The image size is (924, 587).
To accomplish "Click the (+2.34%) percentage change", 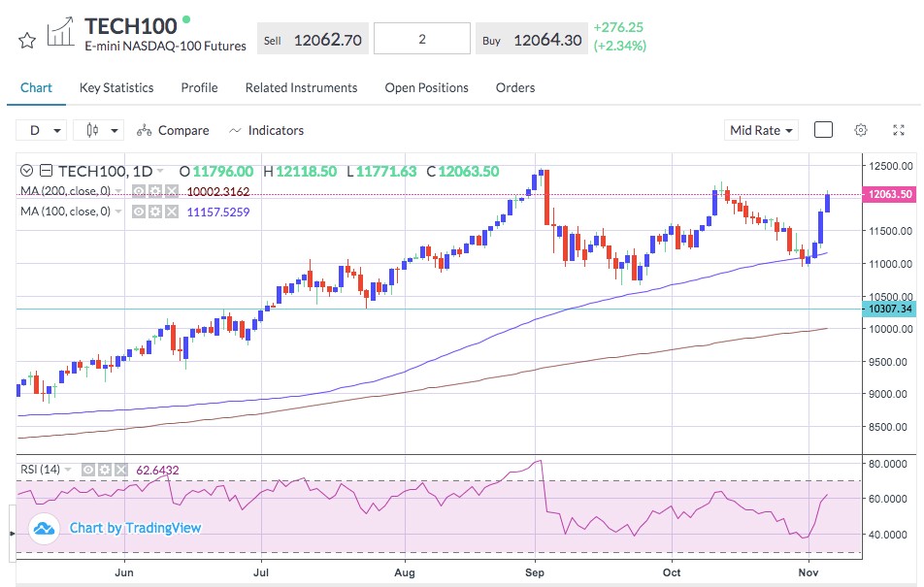I will [620, 46].
